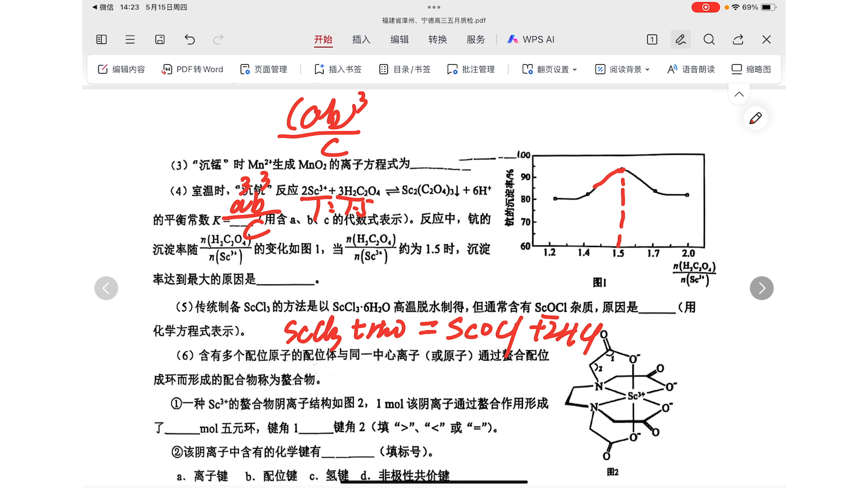Tap the battery status icon
The image size is (868, 488).
click(769, 7)
